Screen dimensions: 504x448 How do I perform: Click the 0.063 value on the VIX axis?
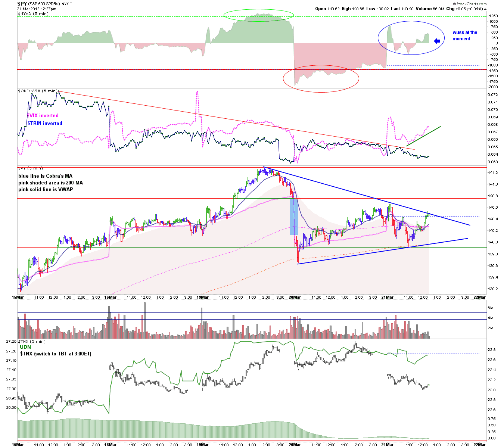click(492, 162)
